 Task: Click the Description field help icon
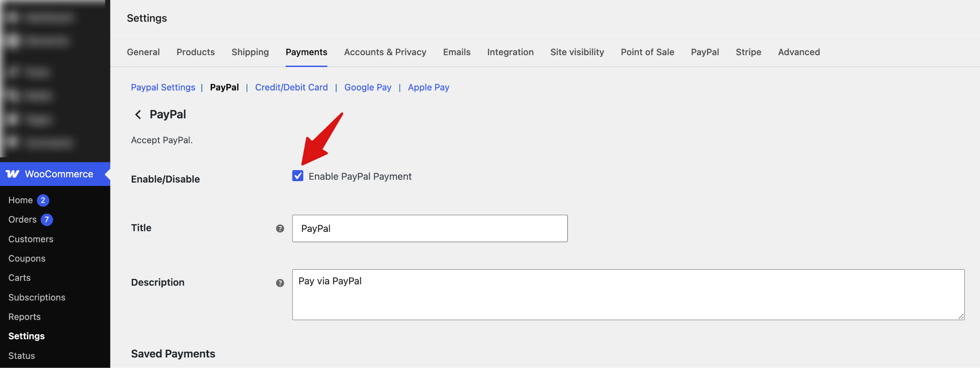click(x=280, y=283)
